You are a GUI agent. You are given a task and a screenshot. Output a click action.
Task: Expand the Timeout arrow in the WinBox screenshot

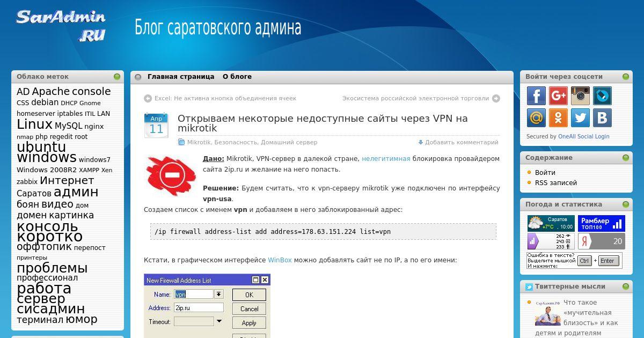219,322
